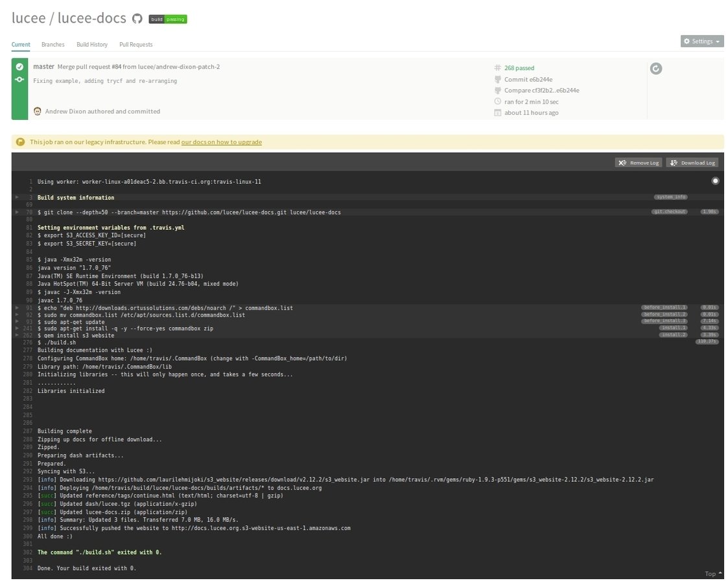
Task: Click the green passed checkmark icon
Action: pyautogui.click(x=19, y=67)
